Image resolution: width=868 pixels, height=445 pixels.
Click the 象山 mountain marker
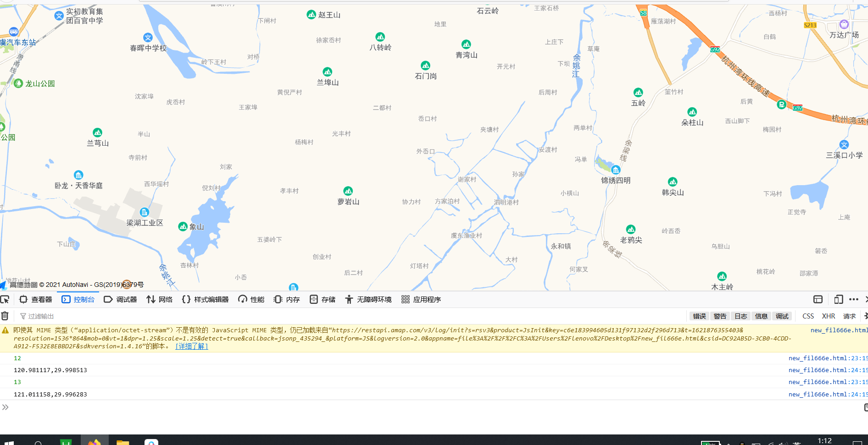pyautogui.click(x=183, y=226)
